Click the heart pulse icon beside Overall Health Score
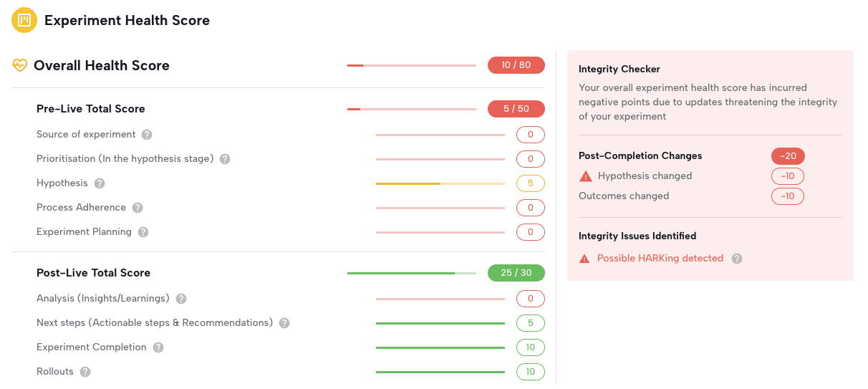The width and height of the screenshot is (868, 389). click(x=19, y=65)
